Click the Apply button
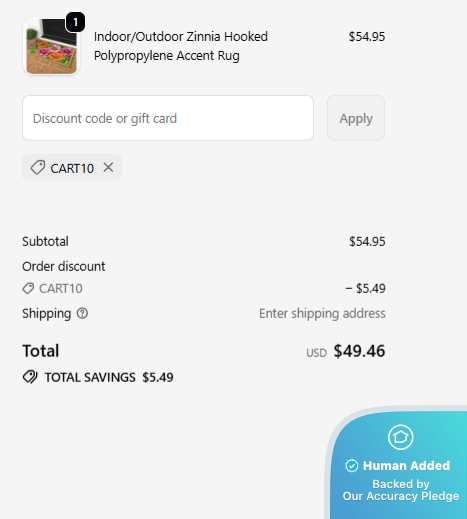Screen dimensions: 467x519 click(x=356, y=118)
